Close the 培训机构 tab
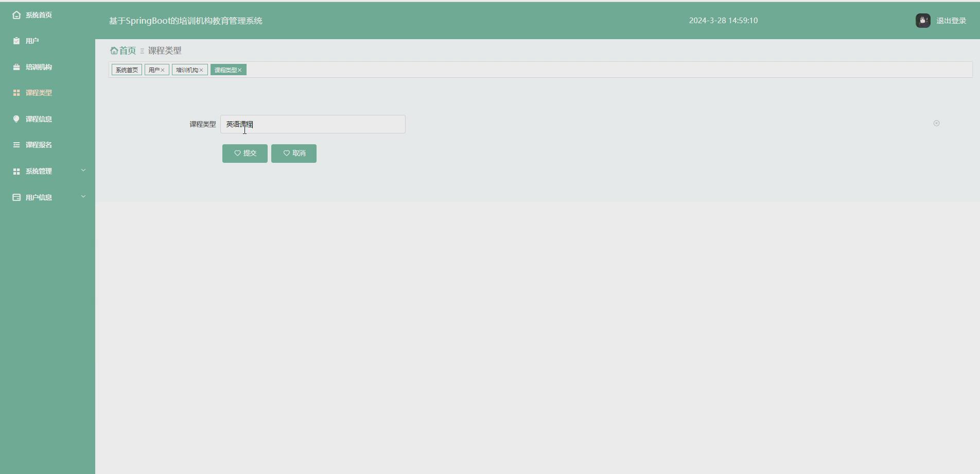 (201, 70)
